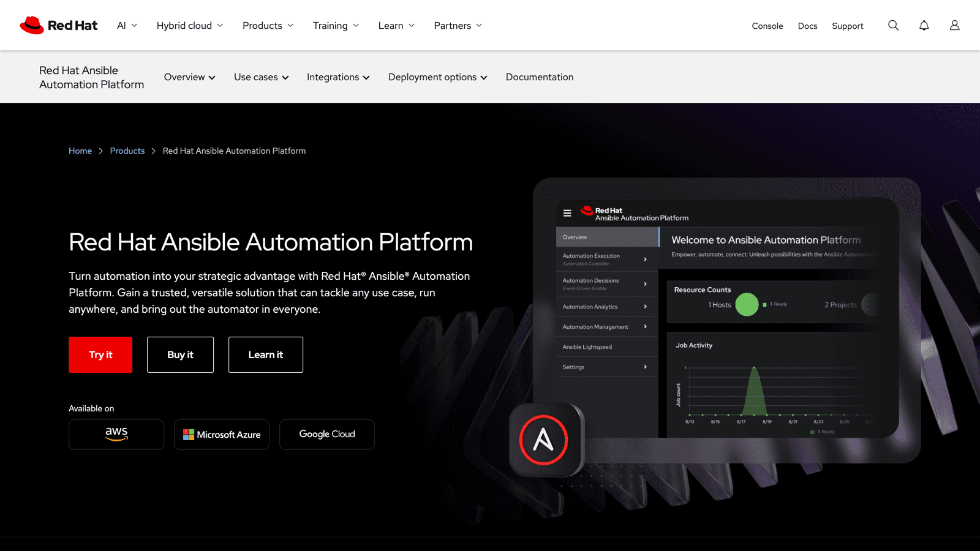980x551 pixels.
Task: Click the 'Resource Counts' heading
Action: click(703, 290)
